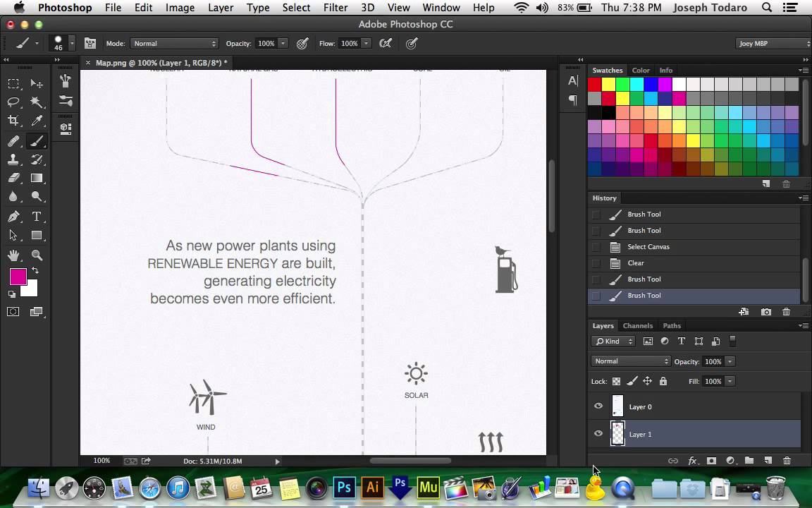Select the Hand tool
This screenshot has height=508, width=812.
point(13,255)
